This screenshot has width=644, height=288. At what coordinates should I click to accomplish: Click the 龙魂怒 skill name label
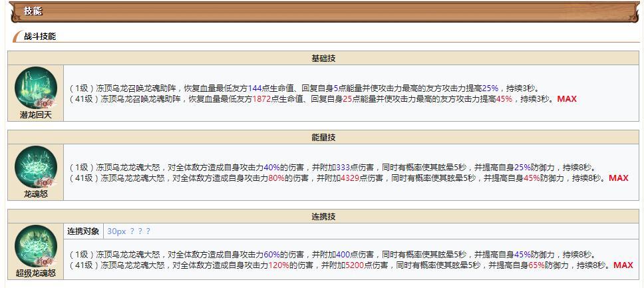(36, 194)
